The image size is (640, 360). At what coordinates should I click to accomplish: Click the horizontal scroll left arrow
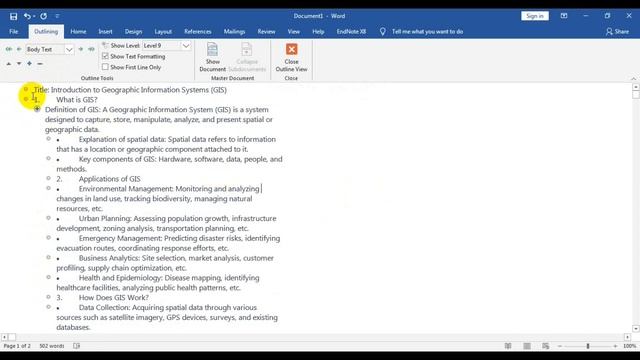pos(4,337)
